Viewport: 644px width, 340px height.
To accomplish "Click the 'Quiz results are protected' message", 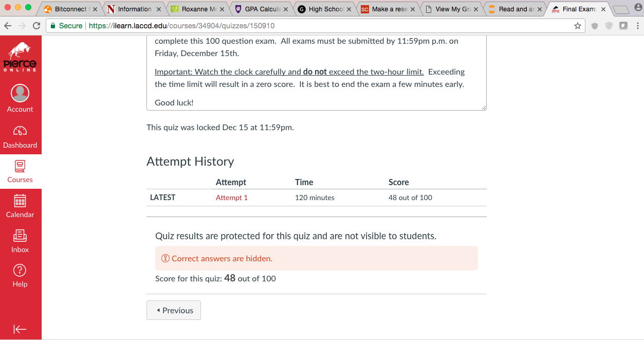I will [296, 236].
